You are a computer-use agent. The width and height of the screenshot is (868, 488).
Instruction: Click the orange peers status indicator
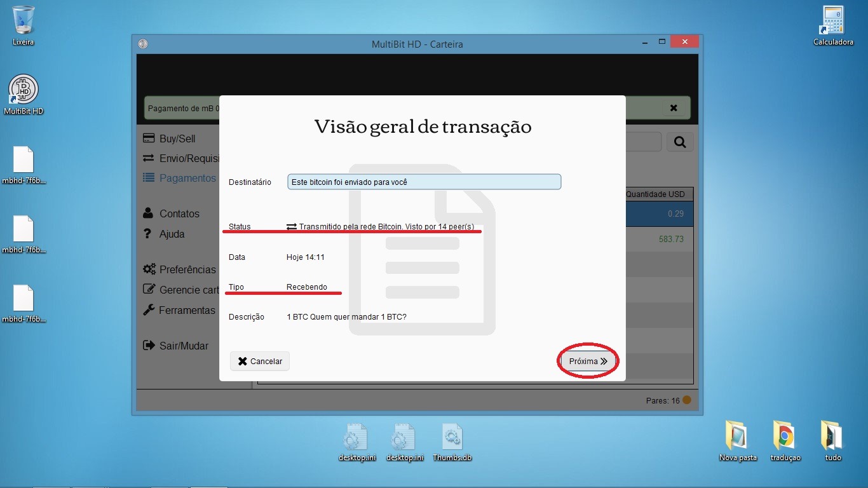coord(686,400)
